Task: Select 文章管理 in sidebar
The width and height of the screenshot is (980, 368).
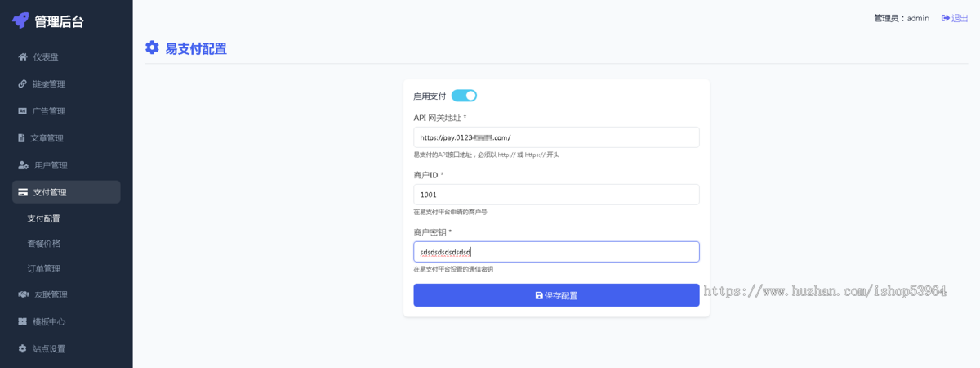Action: coord(66,138)
